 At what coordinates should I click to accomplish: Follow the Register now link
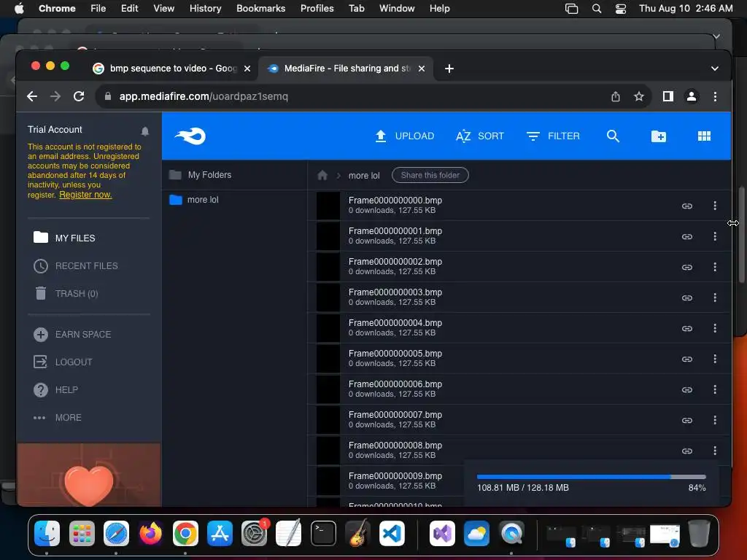(85, 195)
